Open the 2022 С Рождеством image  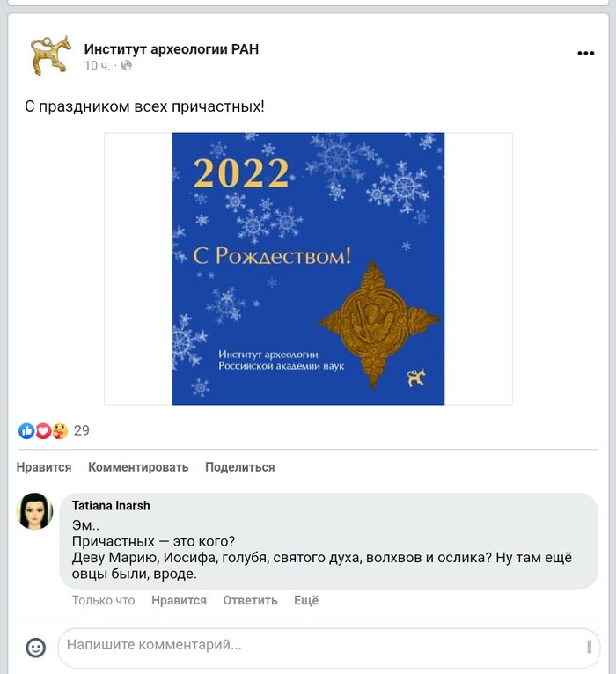point(308,268)
